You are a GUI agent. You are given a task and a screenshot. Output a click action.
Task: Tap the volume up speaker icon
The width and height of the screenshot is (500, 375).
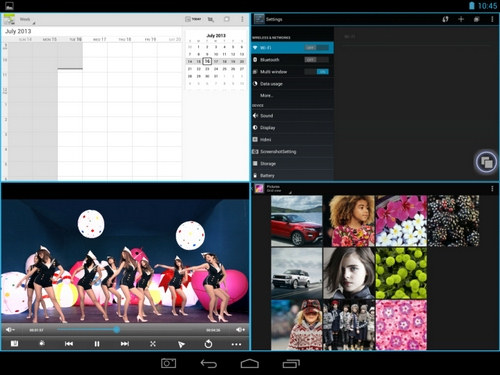(240, 330)
